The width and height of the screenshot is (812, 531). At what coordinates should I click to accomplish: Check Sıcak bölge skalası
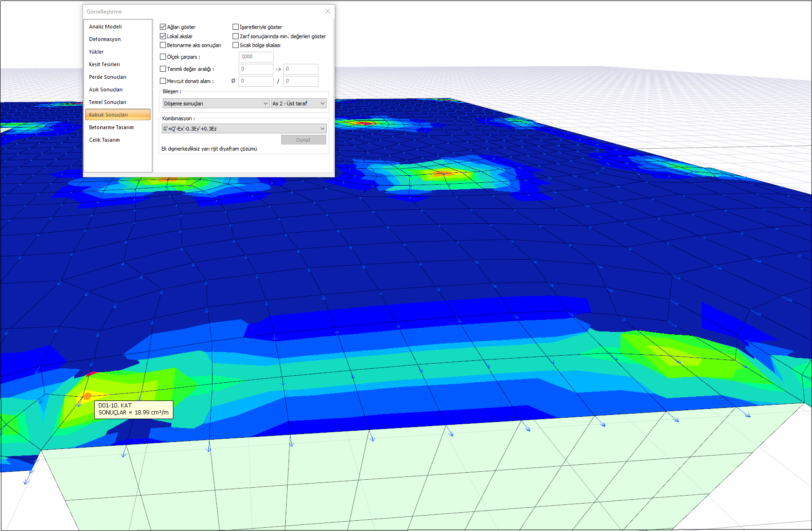pyautogui.click(x=236, y=45)
